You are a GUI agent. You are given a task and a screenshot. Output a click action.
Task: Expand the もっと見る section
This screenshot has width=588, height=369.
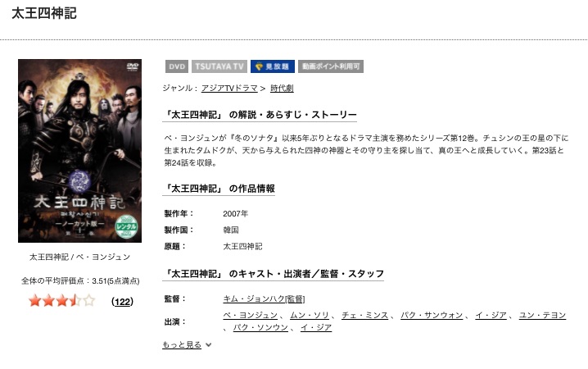click(182, 344)
